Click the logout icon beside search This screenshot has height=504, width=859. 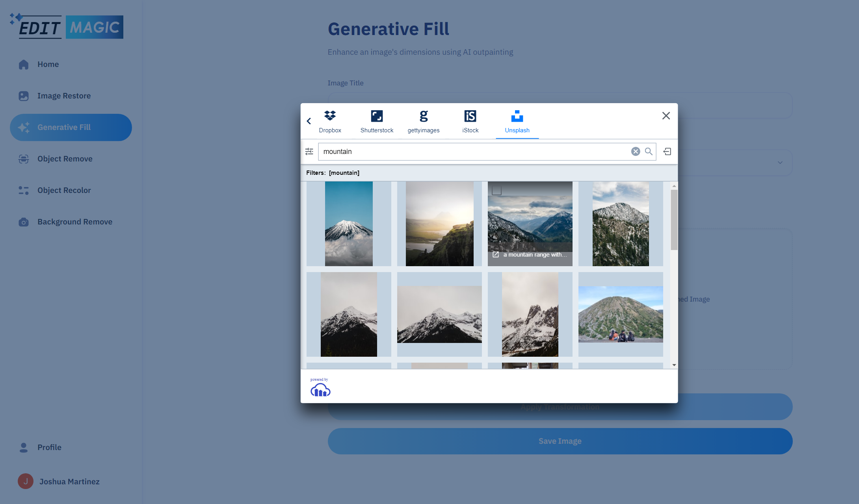click(x=667, y=152)
